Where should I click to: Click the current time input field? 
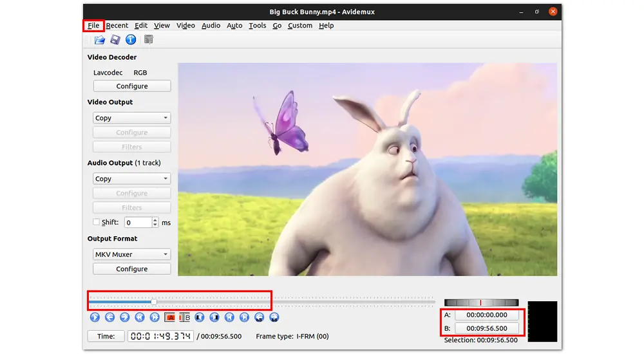(x=160, y=336)
